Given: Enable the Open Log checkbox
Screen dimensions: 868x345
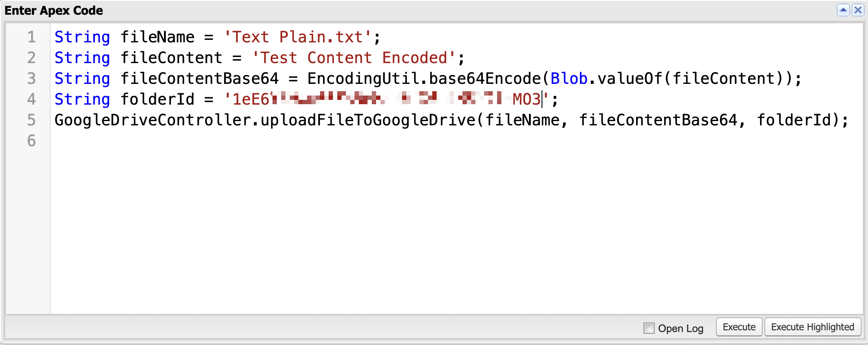Looking at the screenshot, I should (x=648, y=329).
